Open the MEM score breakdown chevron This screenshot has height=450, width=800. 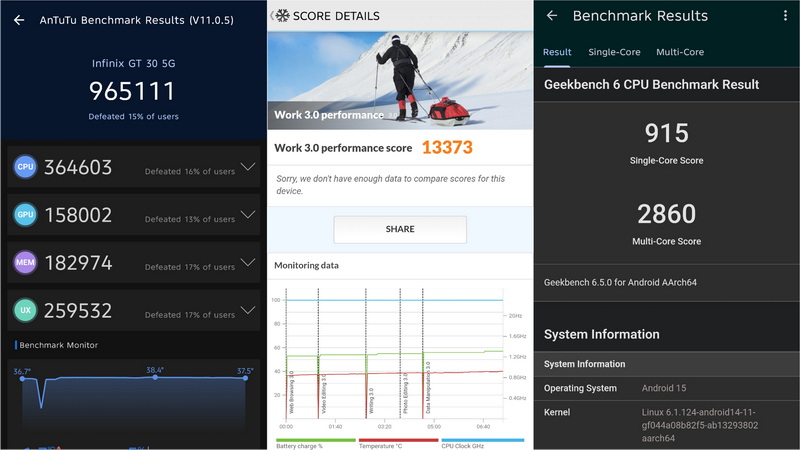click(248, 263)
